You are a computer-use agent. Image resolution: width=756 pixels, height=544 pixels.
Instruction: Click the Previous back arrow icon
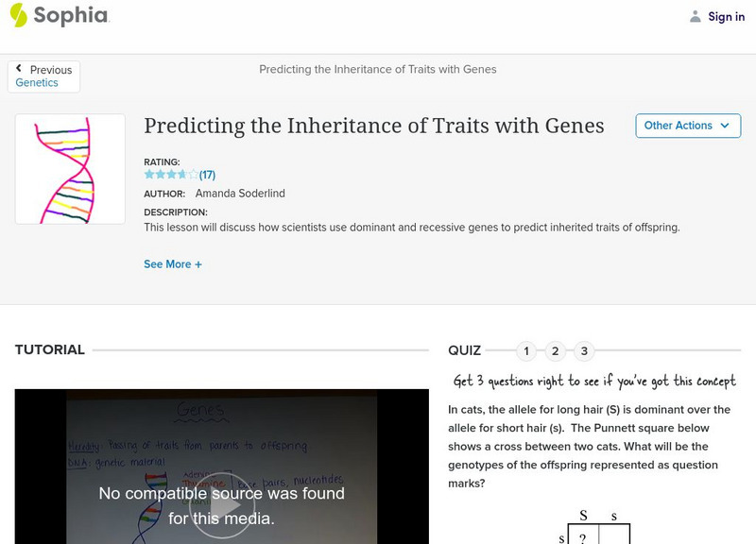point(19,70)
